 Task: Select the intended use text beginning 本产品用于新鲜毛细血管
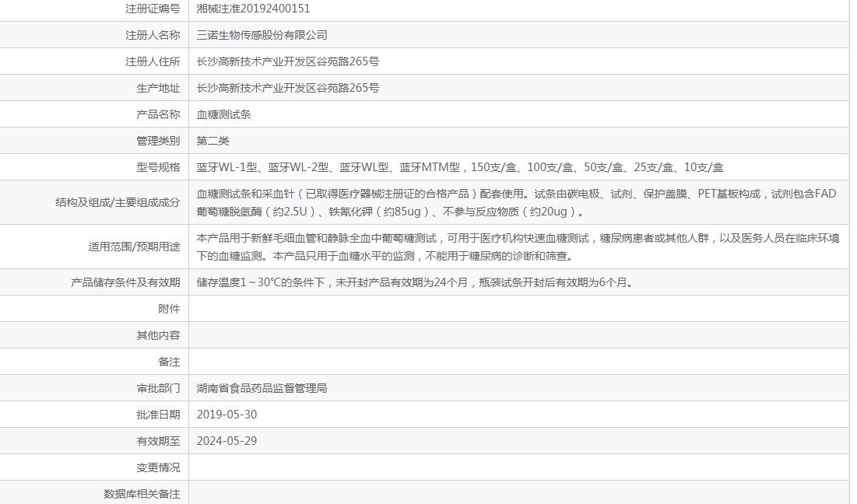point(518,247)
